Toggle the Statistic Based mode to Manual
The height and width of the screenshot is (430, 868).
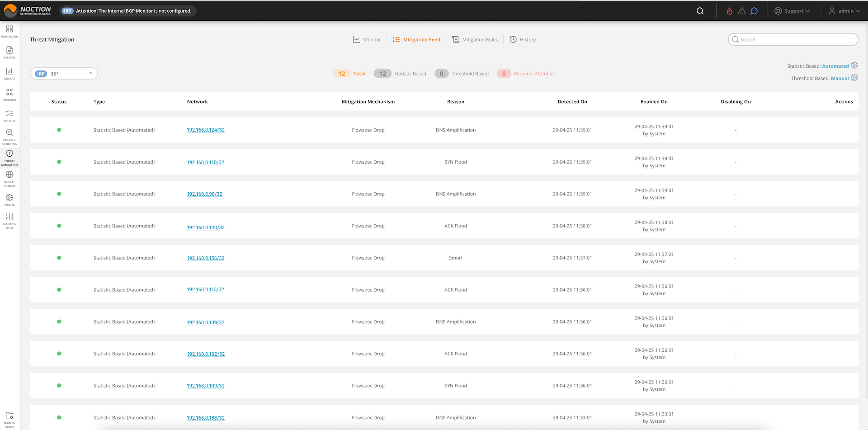(835, 66)
